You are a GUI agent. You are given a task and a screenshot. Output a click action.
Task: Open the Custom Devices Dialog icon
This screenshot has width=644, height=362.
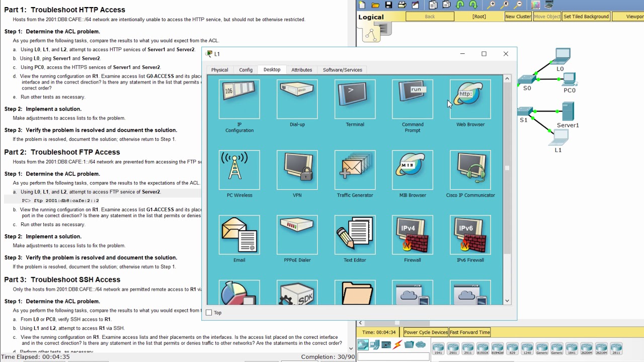(x=549, y=5)
